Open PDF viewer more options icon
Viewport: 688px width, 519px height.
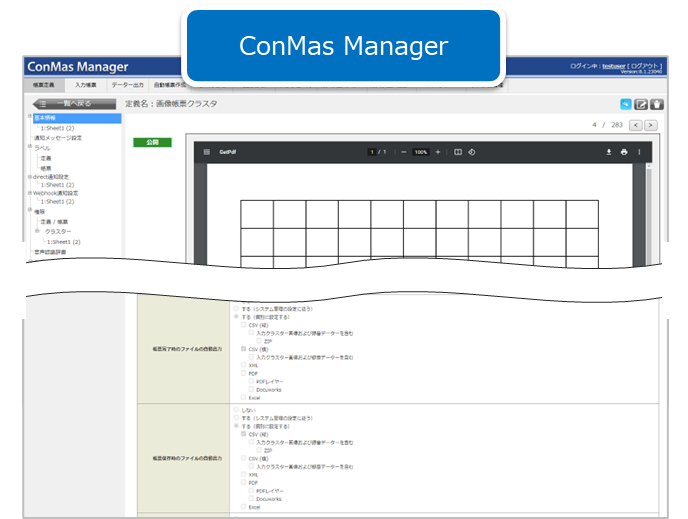click(x=639, y=152)
